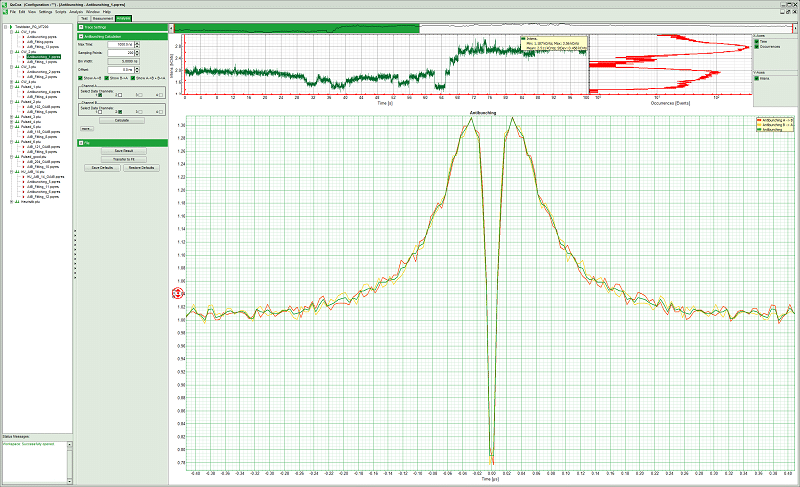Expand the Pulsed_3.ptu tree node
Image resolution: width=800 pixels, height=487 pixels.
tap(11, 117)
